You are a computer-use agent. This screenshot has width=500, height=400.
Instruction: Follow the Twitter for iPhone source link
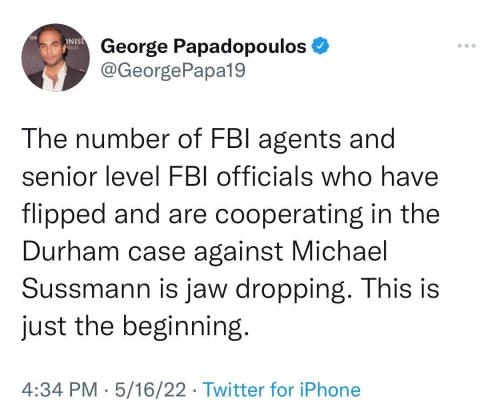(x=282, y=389)
